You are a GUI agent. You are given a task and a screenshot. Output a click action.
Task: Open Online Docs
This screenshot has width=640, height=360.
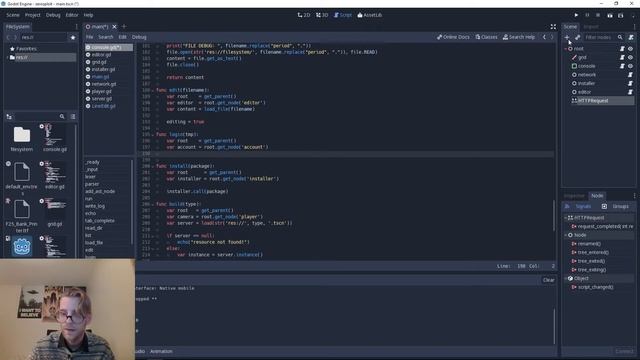point(453,37)
